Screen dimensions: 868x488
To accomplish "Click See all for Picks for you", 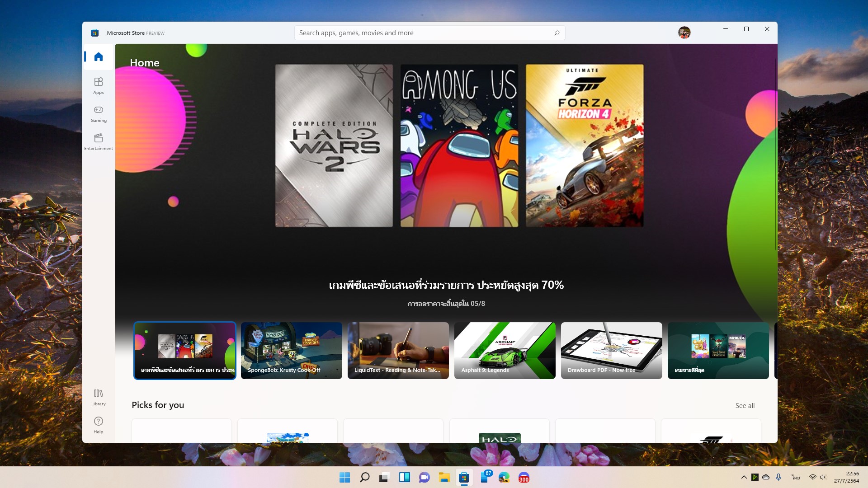I will click(x=745, y=406).
